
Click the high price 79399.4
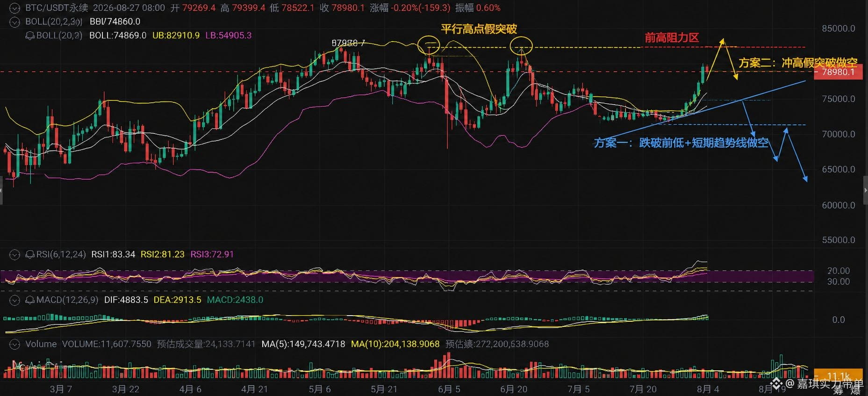[x=249, y=8]
